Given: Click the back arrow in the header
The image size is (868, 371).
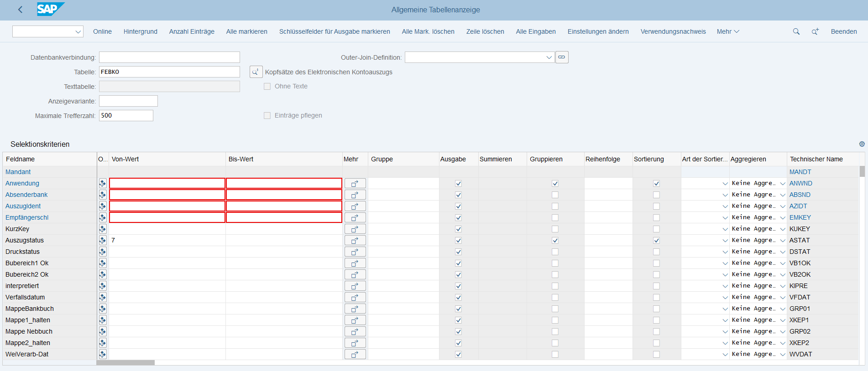Looking at the screenshot, I should click(x=20, y=10).
